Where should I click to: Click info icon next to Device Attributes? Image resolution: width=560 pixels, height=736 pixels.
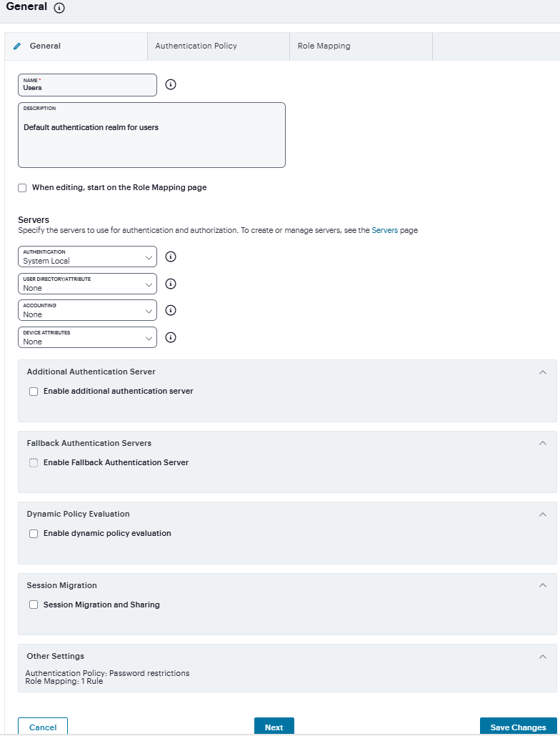(171, 337)
